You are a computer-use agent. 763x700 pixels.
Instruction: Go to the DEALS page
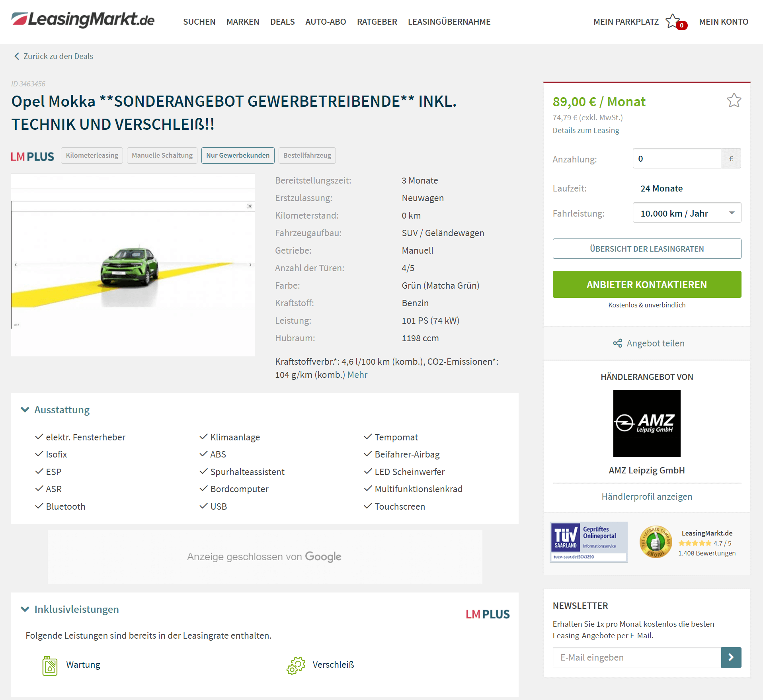[282, 22]
